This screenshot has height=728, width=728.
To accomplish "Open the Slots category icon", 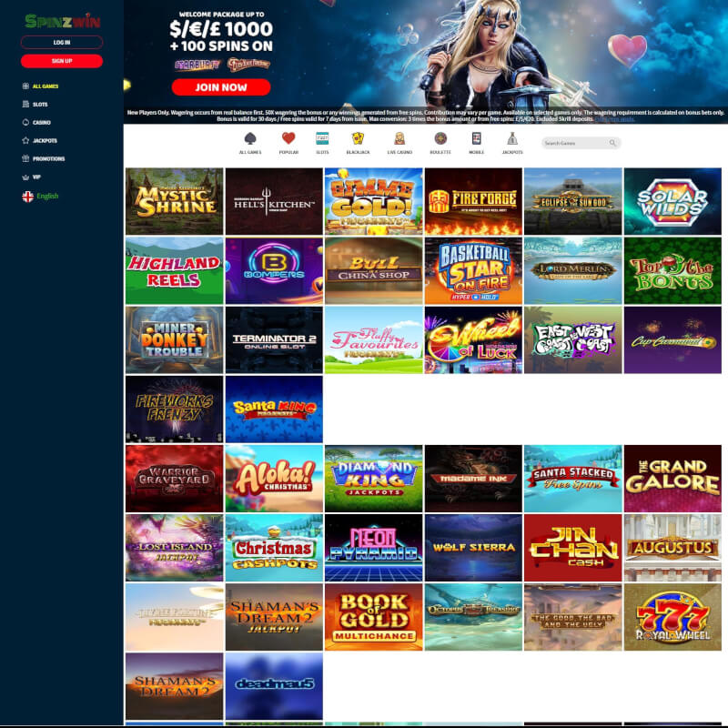I will (x=322, y=138).
